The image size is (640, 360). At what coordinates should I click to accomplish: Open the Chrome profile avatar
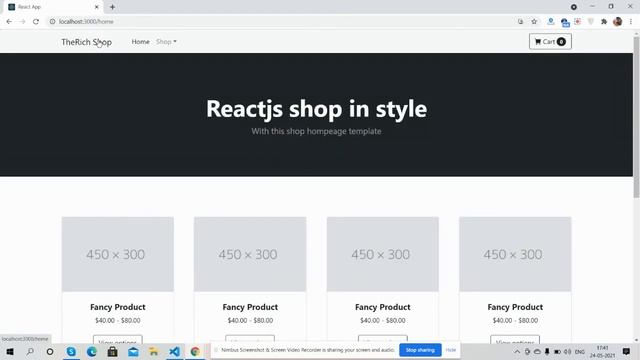tap(618, 22)
